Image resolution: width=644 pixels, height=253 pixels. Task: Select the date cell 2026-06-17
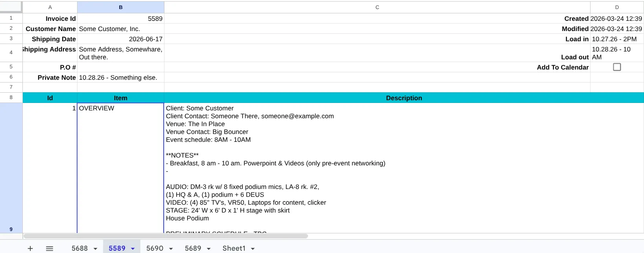point(121,39)
